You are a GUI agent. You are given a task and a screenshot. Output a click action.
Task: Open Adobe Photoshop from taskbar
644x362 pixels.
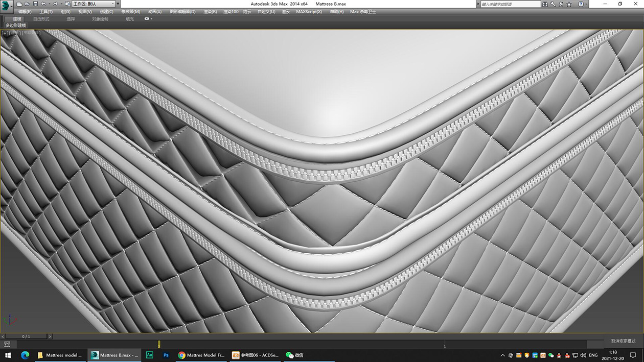pyautogui.click(x=166, y=355)
